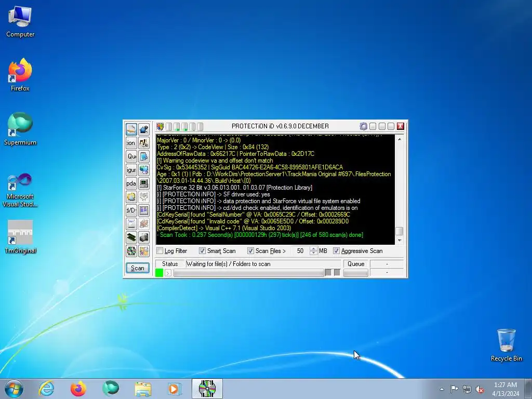Increase the MB size with the up arrow

[x=313, y=249]
